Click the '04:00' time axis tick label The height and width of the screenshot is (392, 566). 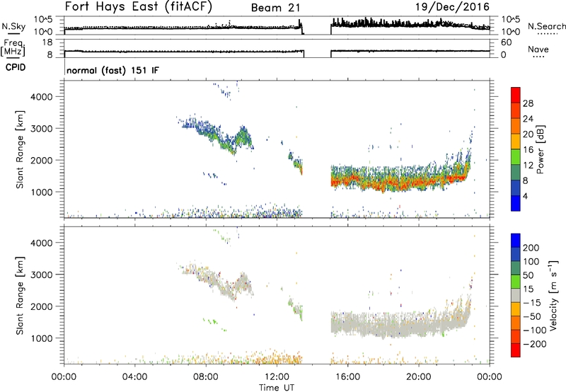[135, 377]
